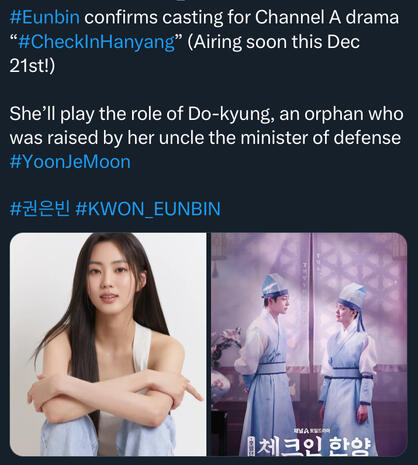Click the Channel A logo on the poster
Viewport: 418px width, 465px height.
(x=311, y=431)
